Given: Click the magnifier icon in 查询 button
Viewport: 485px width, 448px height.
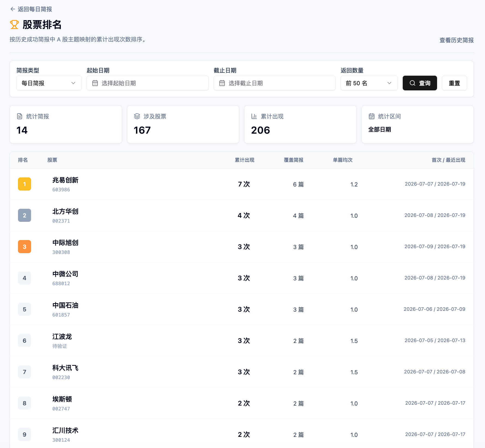Looking at the screenshot, I should (x=413, y=83).
